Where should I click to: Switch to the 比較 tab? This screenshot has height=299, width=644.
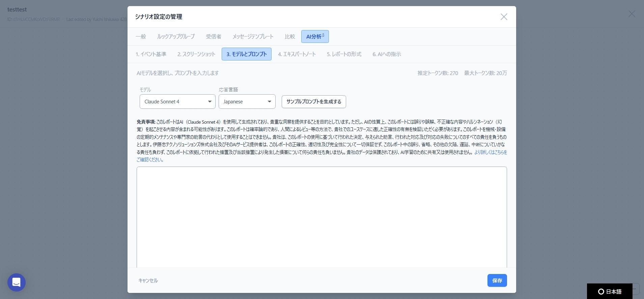290,36
